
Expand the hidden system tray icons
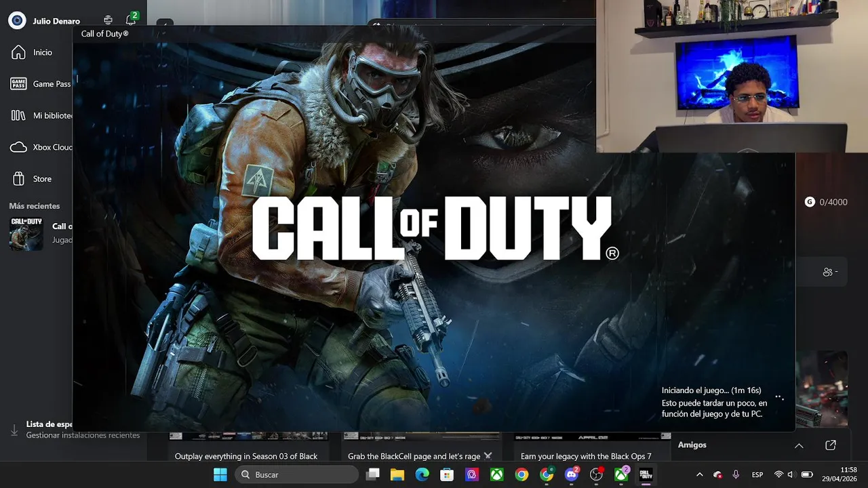700,474
